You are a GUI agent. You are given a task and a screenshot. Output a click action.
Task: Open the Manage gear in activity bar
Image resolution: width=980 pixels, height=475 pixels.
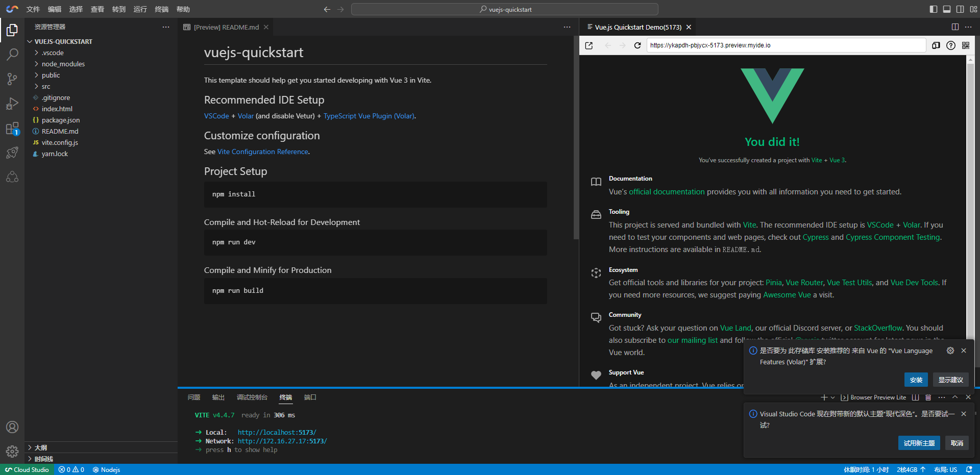tap(12, 452)
